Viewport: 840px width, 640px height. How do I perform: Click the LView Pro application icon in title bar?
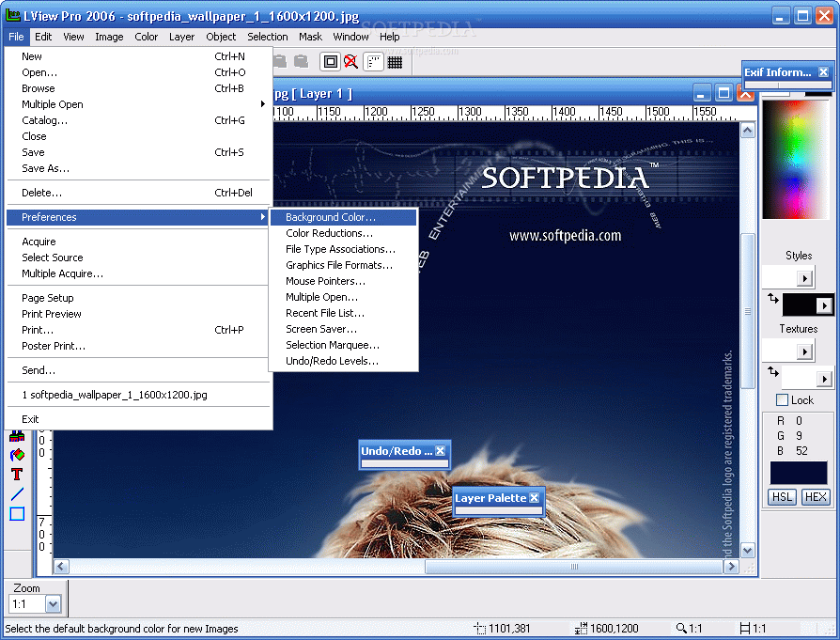[12, 15]
